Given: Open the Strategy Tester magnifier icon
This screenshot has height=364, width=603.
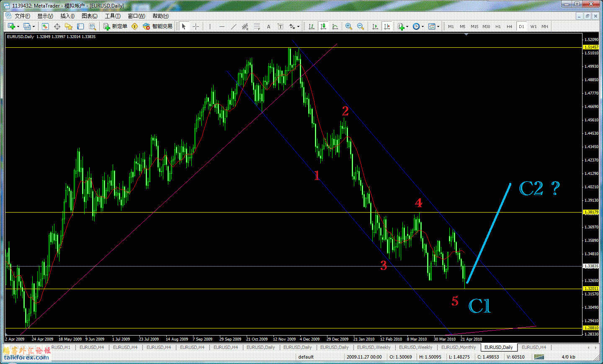Looking at the screenshot, I should [x=93, y=26].
